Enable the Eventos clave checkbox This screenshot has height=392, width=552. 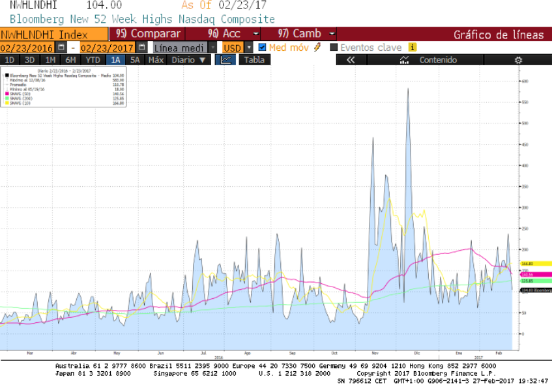334,47
